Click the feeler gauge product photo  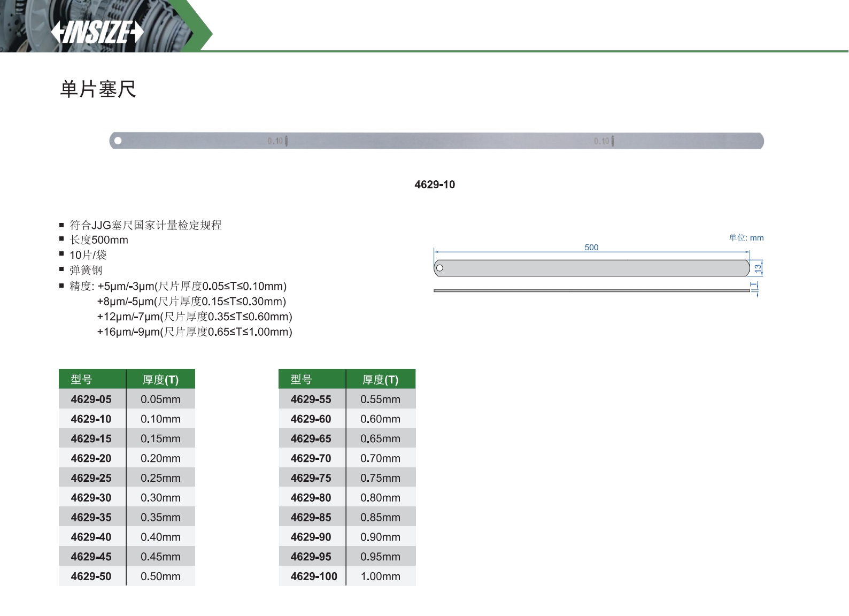pos(436,141)
